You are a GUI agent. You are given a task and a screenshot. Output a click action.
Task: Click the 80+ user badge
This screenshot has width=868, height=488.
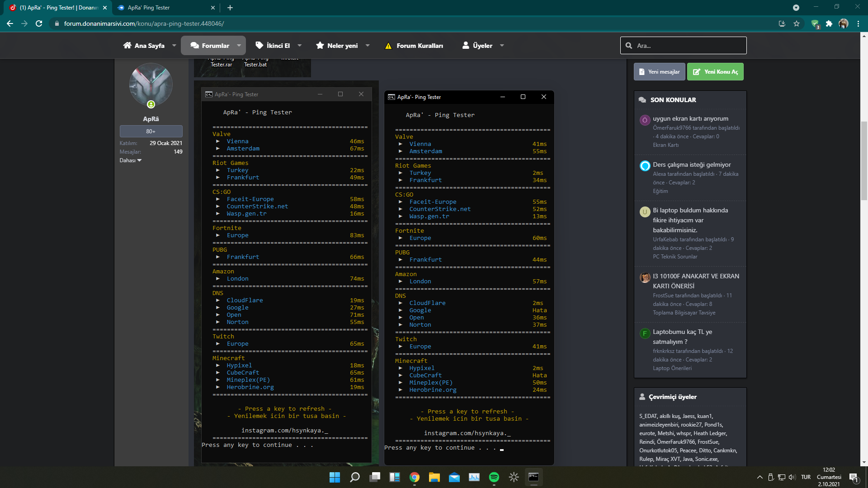click(151, 131)
